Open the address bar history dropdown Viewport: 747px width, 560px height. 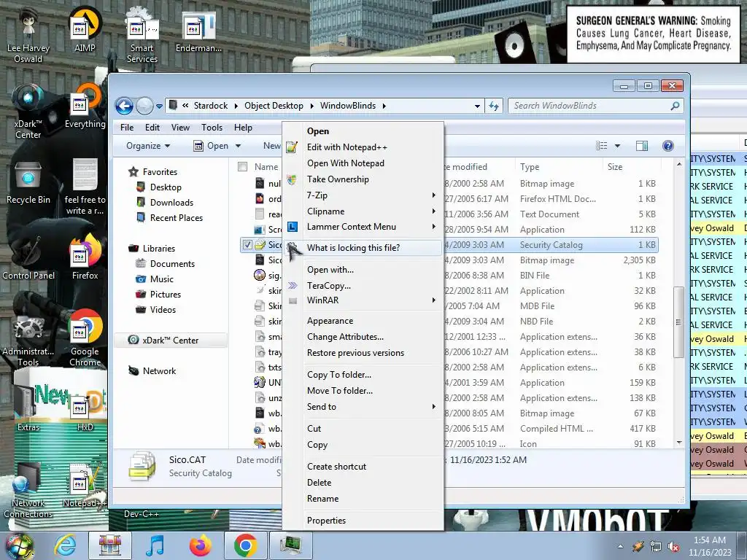(x=477, y=106)
